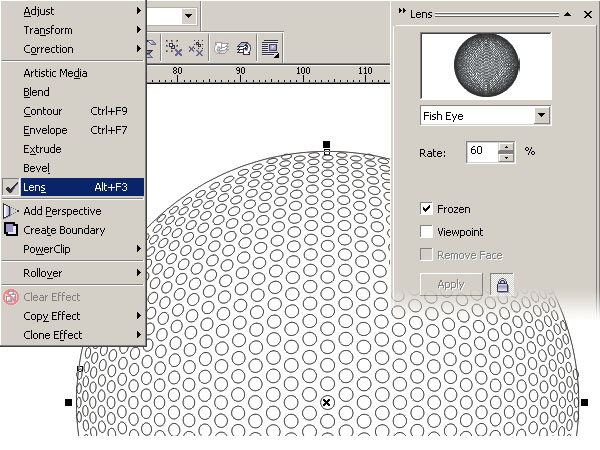The width and height of the screenshot is (600, 450).
Task: Decrease the Rate value with down arrow
Action: coord(507,157)
